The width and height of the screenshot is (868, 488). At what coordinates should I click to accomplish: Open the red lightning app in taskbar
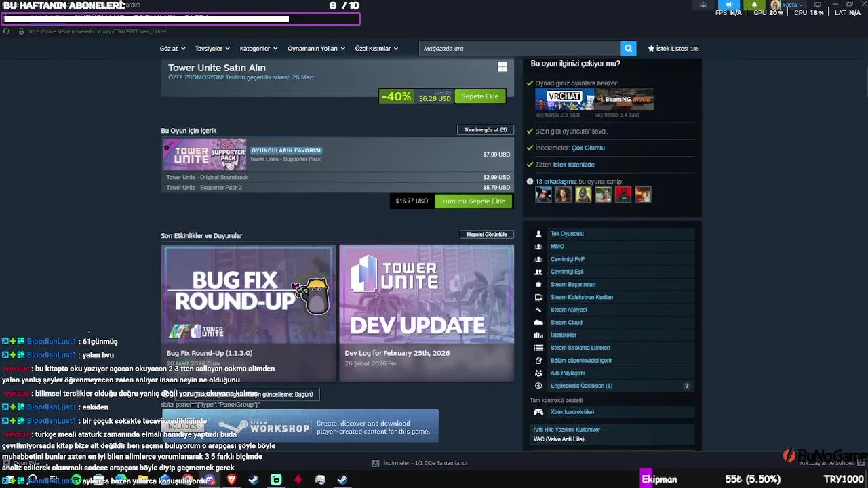pyautogui.click(x=298, y=480)
